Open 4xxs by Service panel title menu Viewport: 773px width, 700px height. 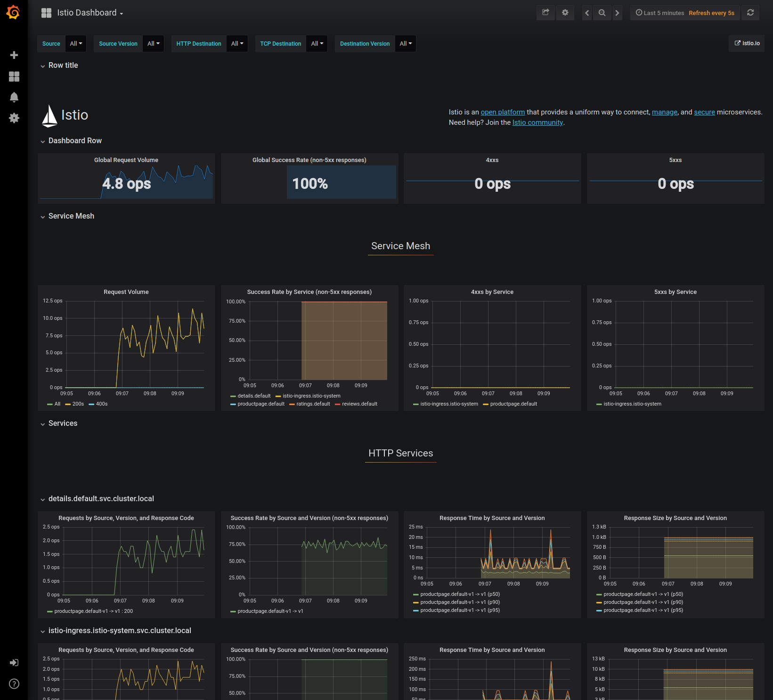coord(492,292)
